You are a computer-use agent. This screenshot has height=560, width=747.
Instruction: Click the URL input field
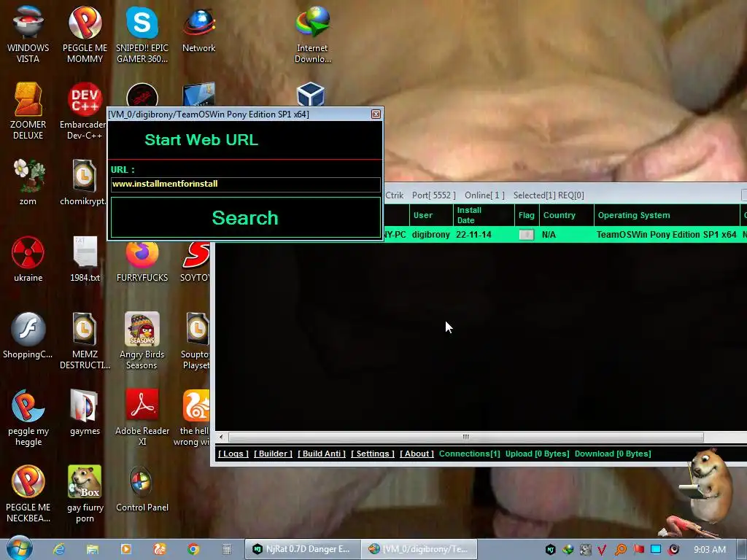click(x=245, y=184)
